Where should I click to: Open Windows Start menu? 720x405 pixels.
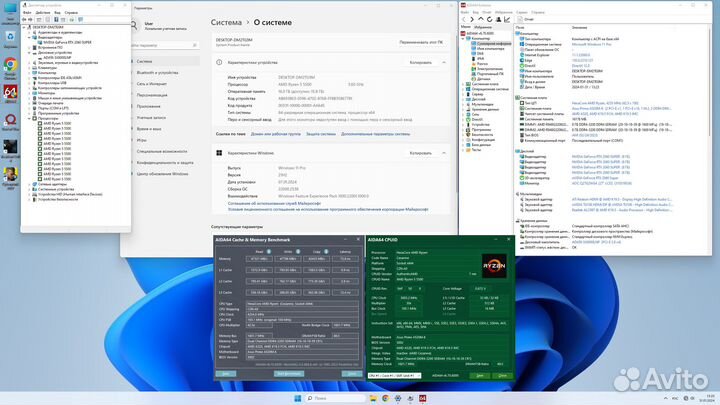pyautogui.click(x=298, y=398)
